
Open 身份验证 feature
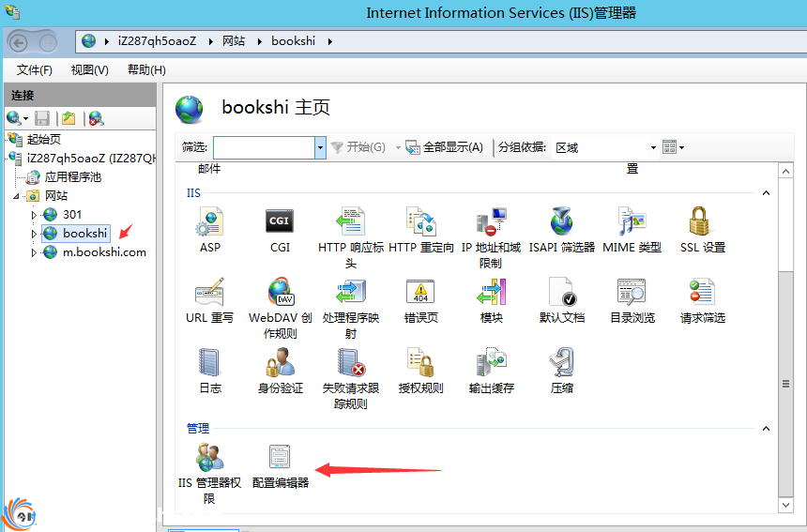click(x=280, y=371)
